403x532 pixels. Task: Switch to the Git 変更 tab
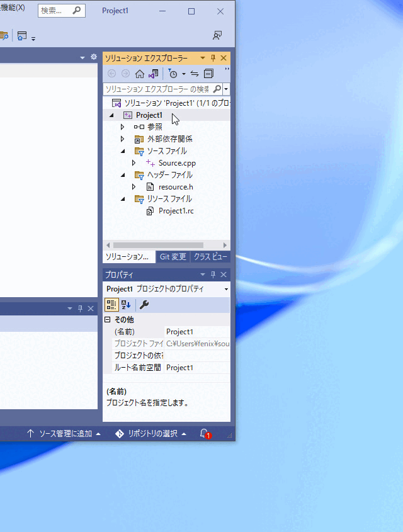pos(173,256)
